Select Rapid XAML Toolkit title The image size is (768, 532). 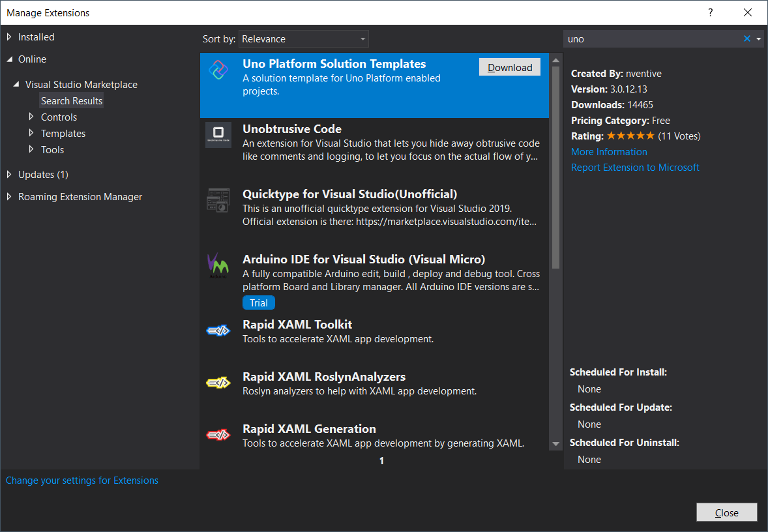[x=297, y=324]
